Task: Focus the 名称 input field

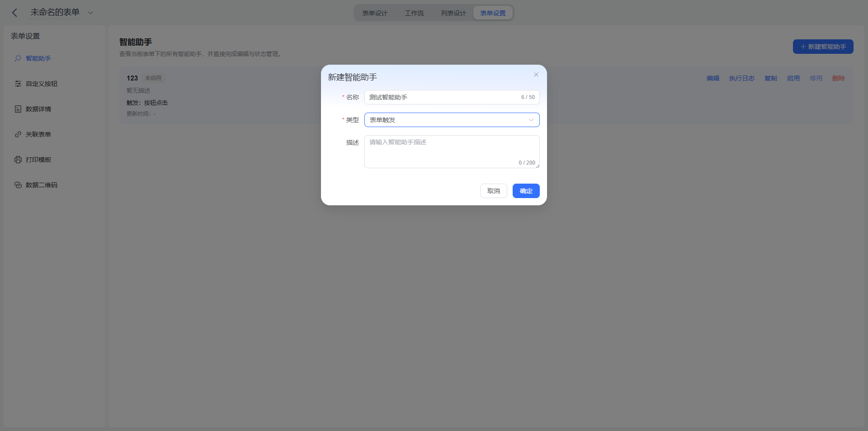Action: [x=452, y=97]
